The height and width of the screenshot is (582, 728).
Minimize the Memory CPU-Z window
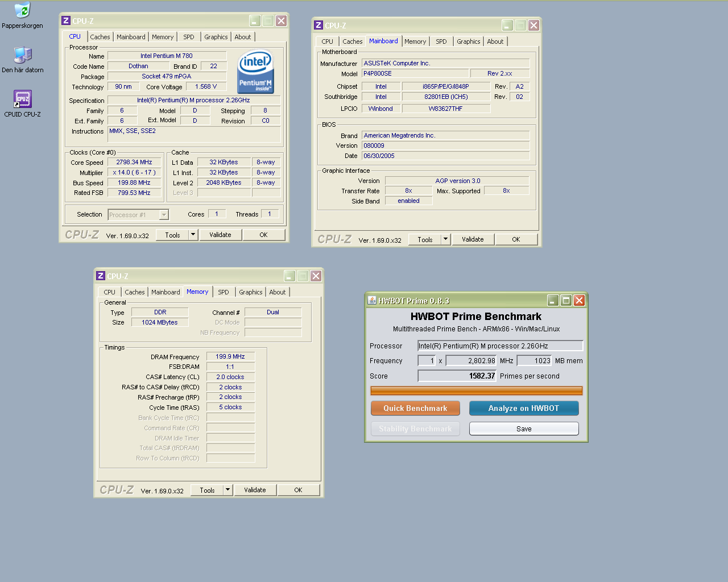[x=289, y=276]
